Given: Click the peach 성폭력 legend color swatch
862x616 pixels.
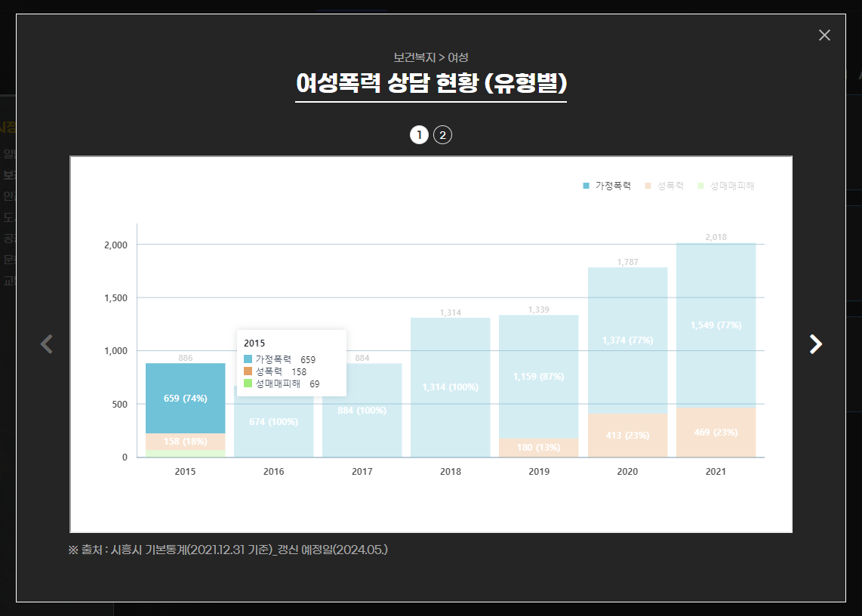Looking at the screenshot, I should click(648, 184).
